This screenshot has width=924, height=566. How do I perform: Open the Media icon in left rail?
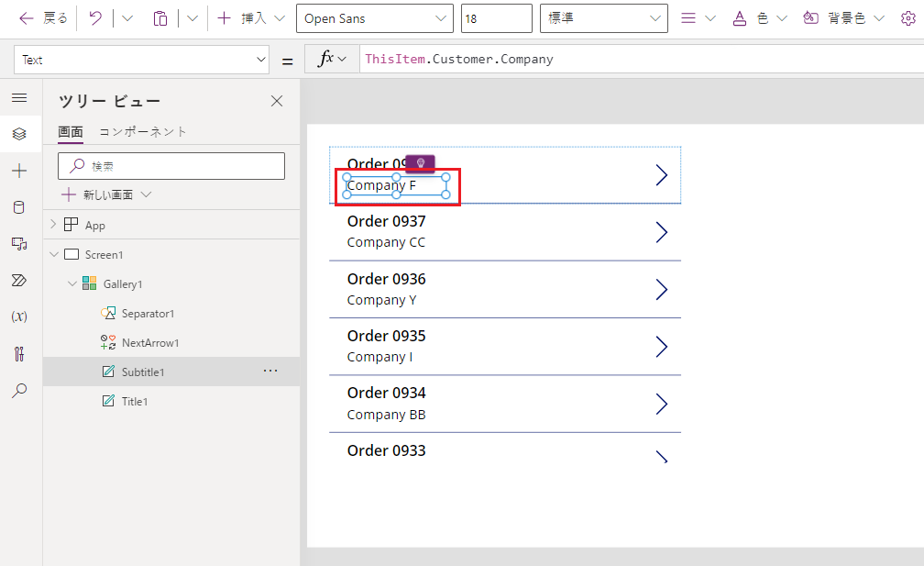pyautogui.click(x=19, y=243)
